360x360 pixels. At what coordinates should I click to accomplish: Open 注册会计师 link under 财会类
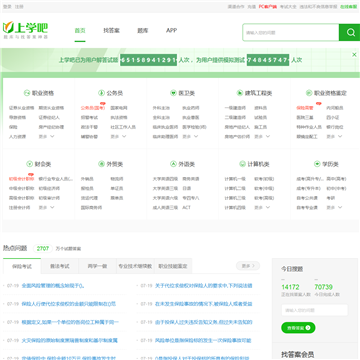pyautogui.click(x=19, y=207)
